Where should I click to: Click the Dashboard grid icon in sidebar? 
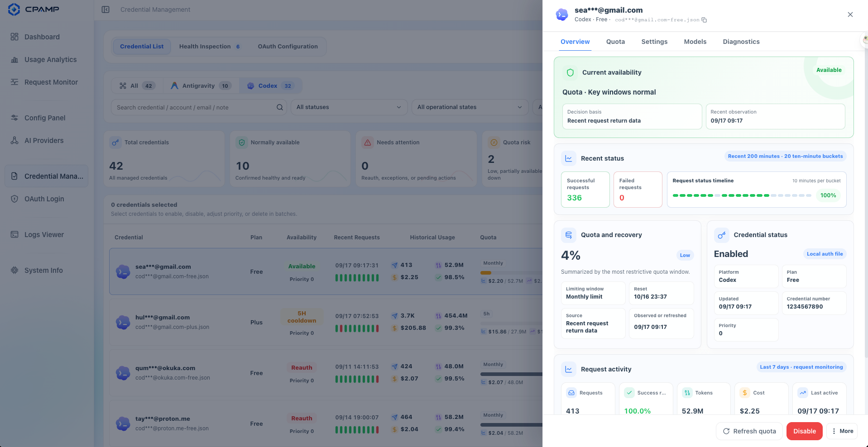[x=14, y=37]
